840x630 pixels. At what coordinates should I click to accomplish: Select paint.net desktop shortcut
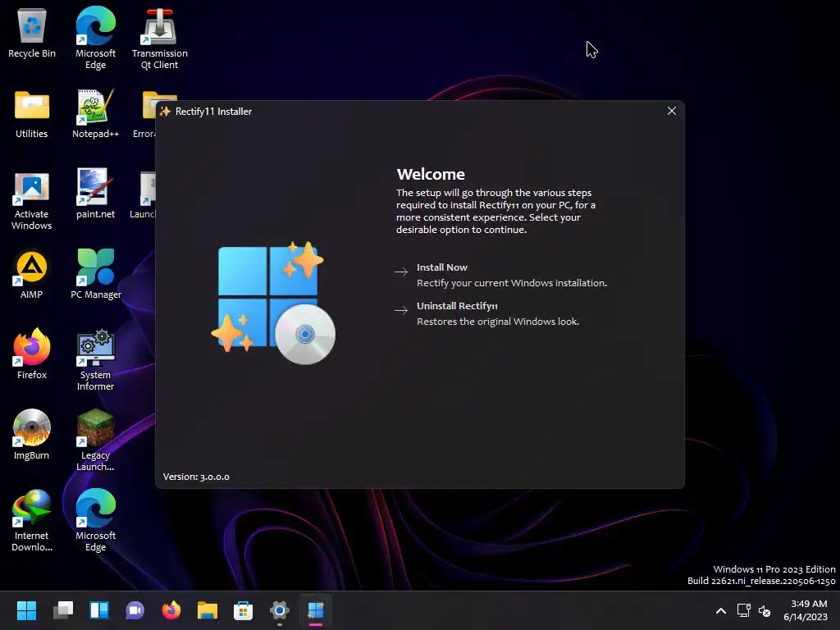pyautogui.click(x=95, y=194)
